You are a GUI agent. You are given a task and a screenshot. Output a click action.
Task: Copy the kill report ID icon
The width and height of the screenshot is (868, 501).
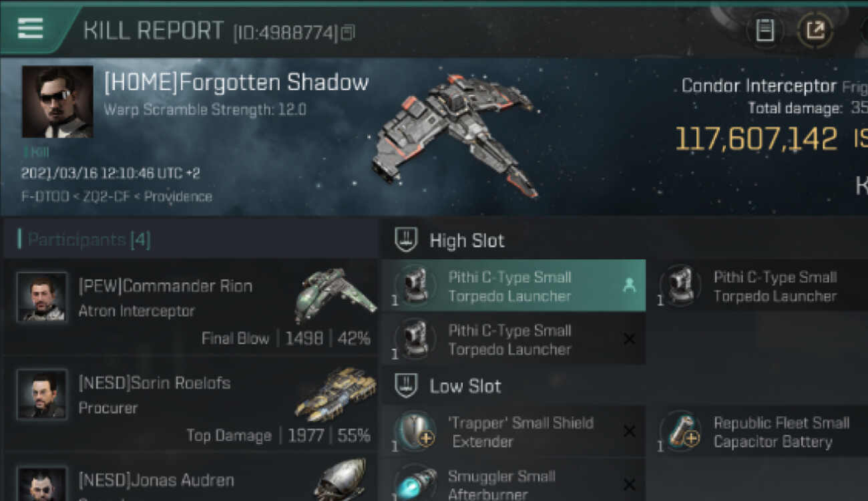[347, 33]
